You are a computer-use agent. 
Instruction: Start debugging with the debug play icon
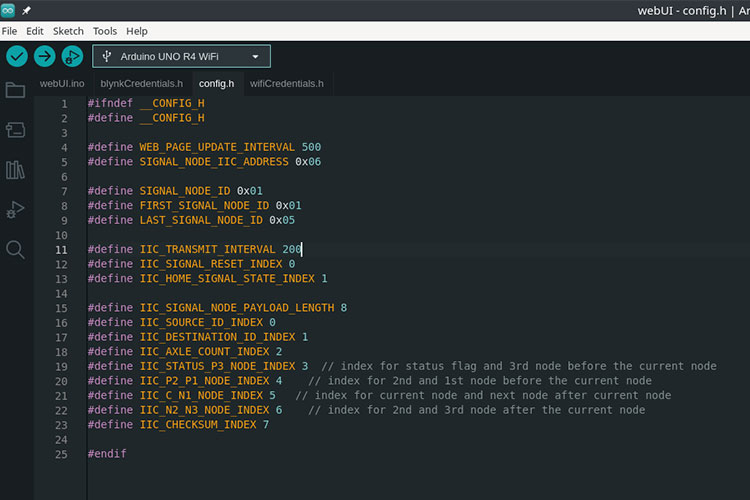pyautogui.click(x=72, y=56)
